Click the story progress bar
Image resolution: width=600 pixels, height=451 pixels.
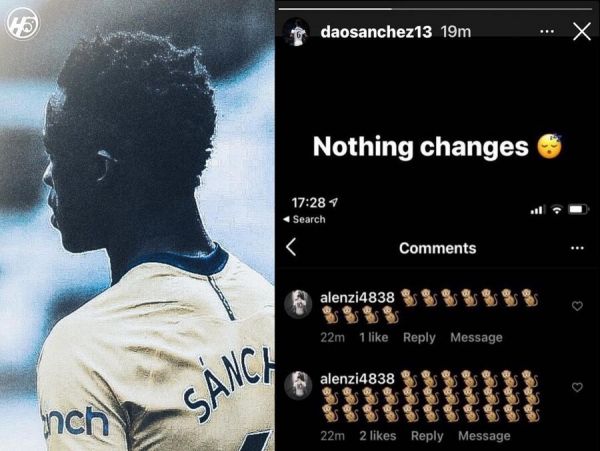435,8
